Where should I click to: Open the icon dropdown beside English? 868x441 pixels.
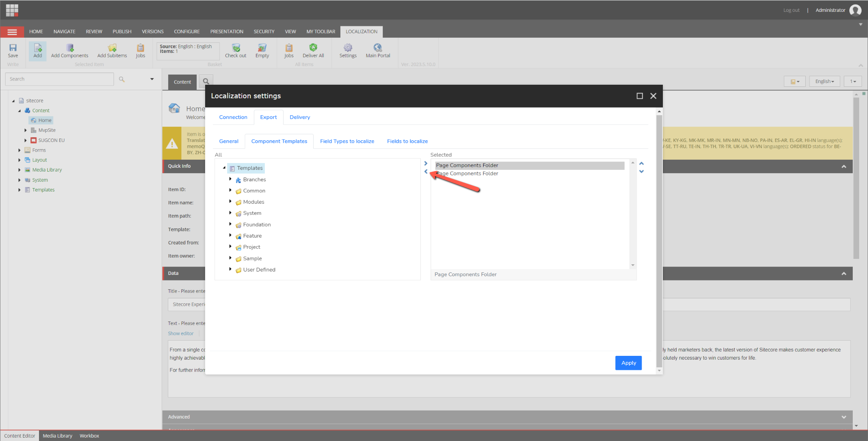coord(794,81)
